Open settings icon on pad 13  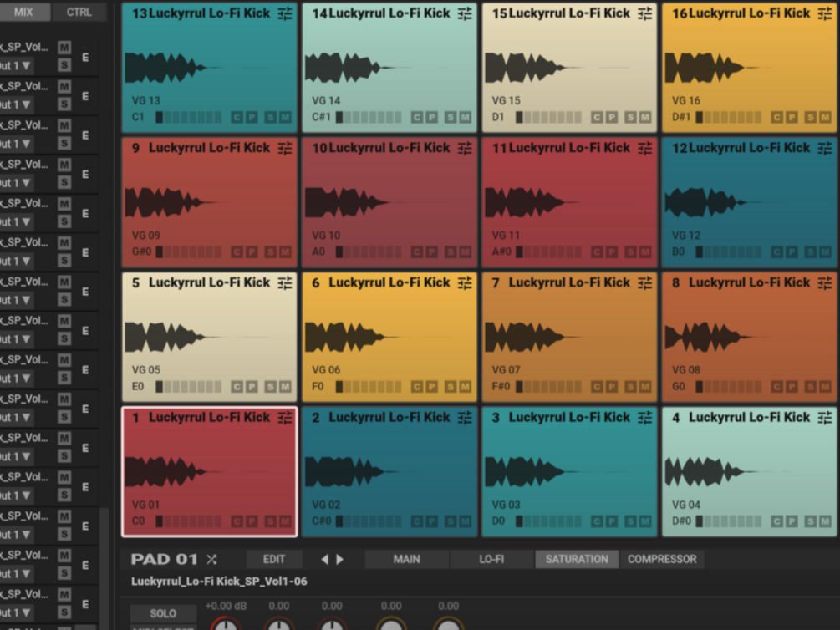285,13
